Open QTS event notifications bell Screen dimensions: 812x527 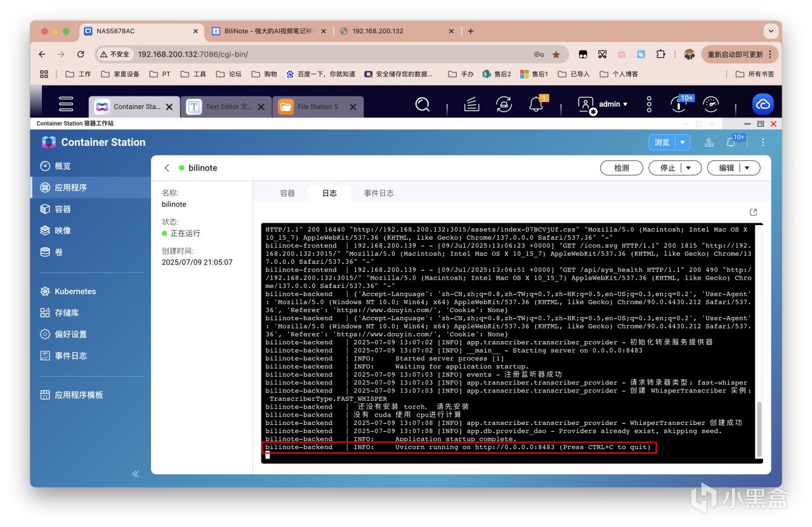click(x=537, y=105)
